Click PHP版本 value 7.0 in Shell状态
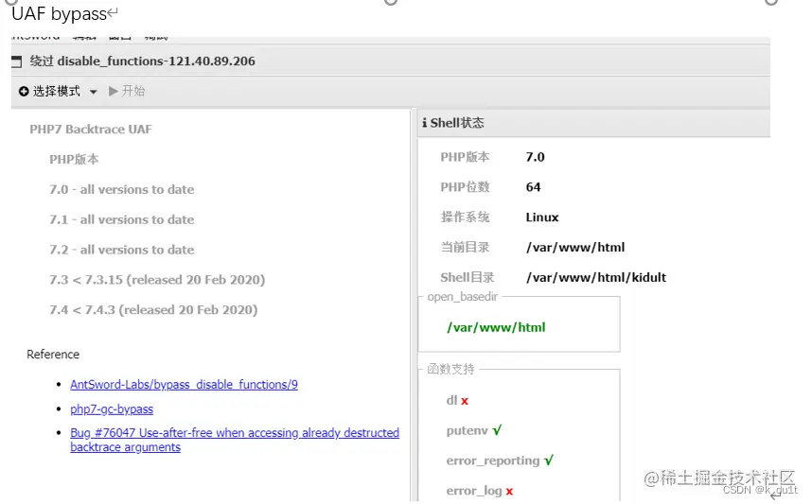812x504 pixels. tap(535, 157)
